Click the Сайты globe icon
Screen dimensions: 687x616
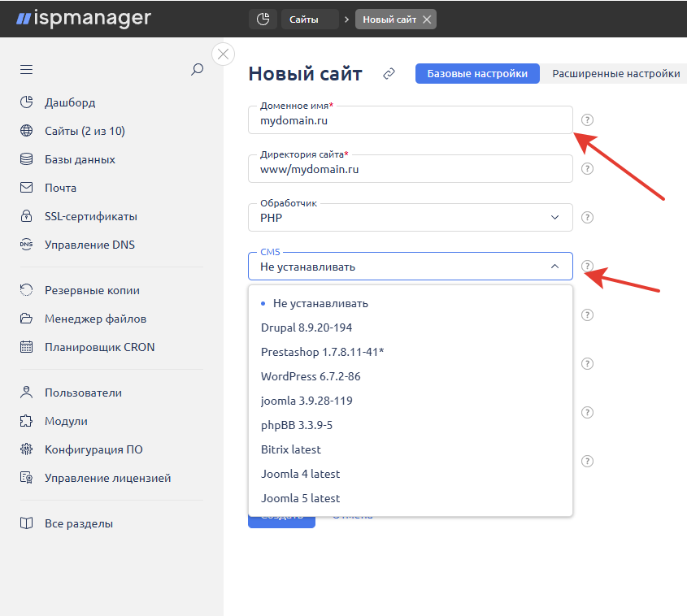[x=26, y=131]
